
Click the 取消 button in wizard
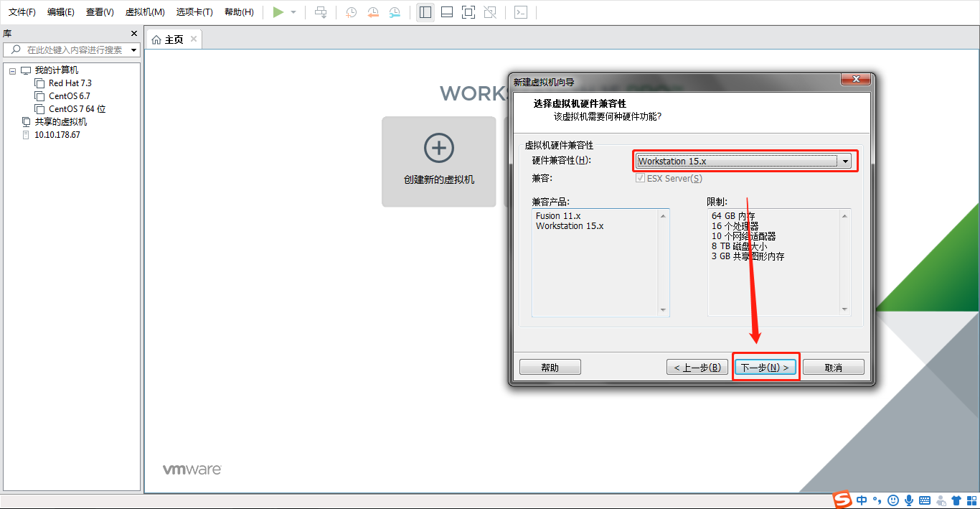[834, 368]
